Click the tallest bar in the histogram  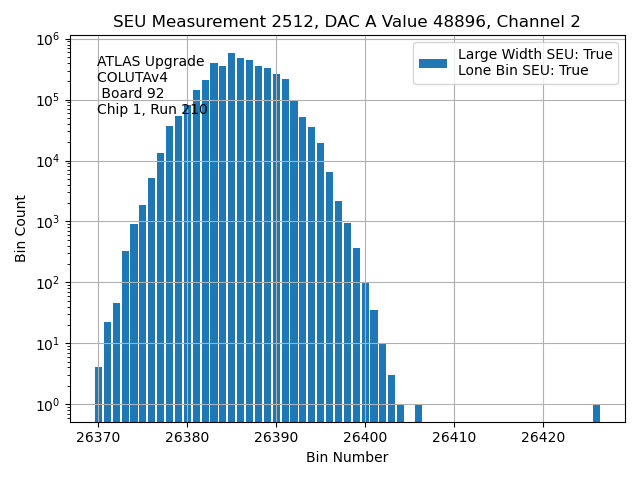point(231,240)
